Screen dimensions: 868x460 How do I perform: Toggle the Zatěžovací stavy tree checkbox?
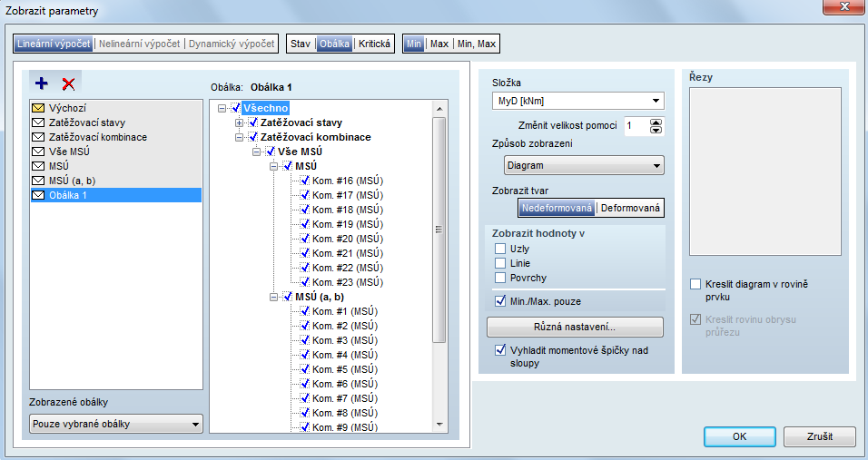click(253, 122)
